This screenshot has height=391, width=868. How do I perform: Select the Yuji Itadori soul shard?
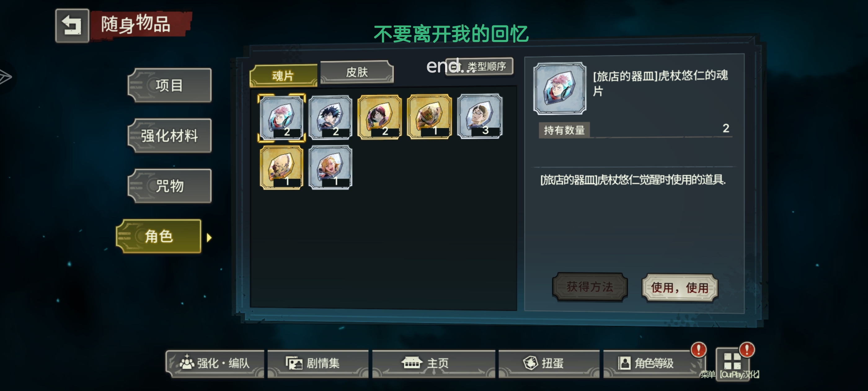click(282, 117)
